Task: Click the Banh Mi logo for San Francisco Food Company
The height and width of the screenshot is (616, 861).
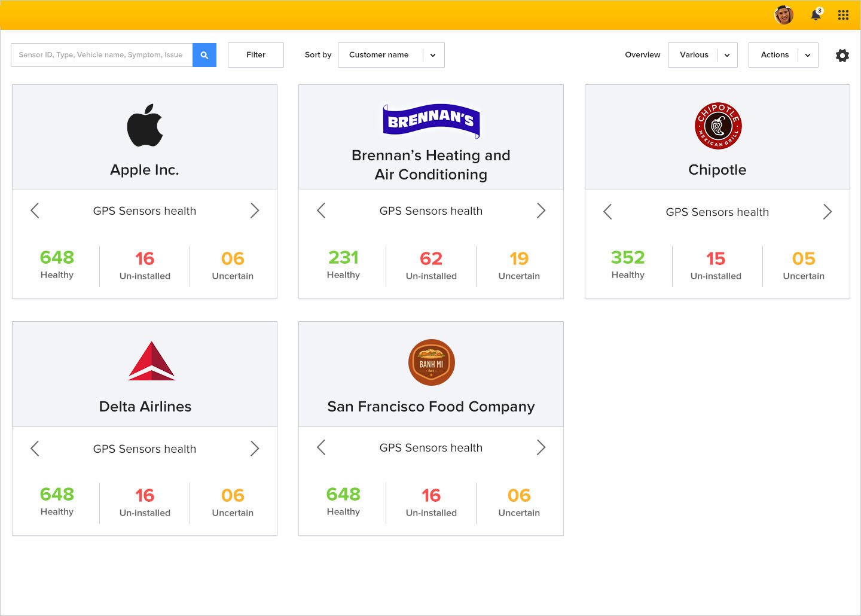Action: point(430,362)
